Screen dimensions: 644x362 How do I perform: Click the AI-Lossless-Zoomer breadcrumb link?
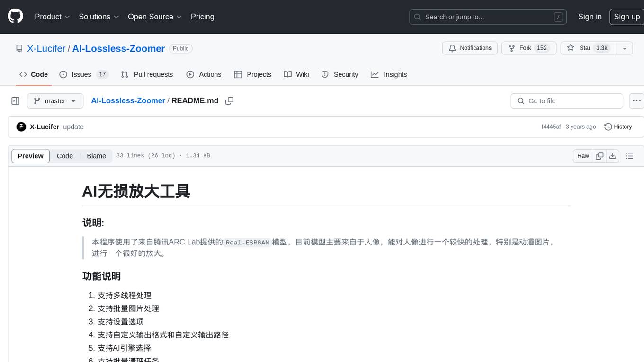(x=128, y=101)
